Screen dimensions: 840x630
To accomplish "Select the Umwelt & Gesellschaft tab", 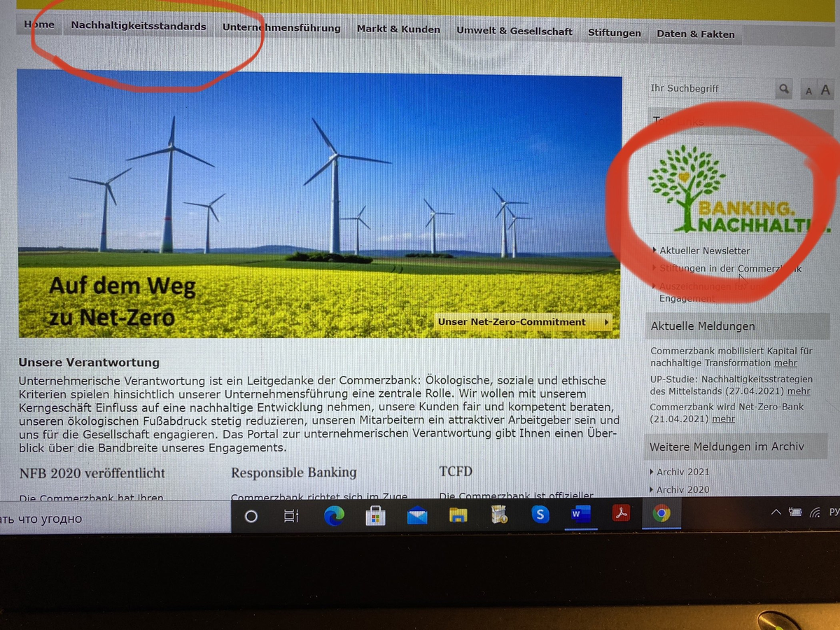I will (x=514, y=31).
